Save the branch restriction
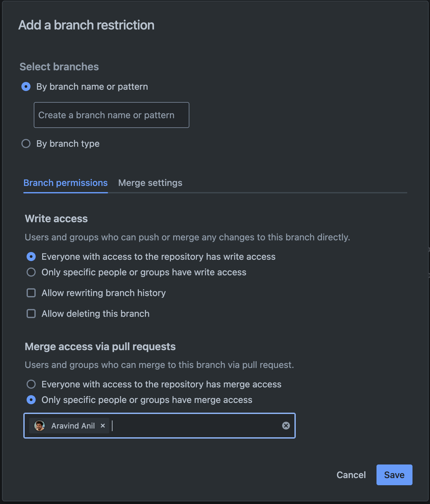Image resolution: width=430 pixels, height=504 pixels. click(394, 475)
